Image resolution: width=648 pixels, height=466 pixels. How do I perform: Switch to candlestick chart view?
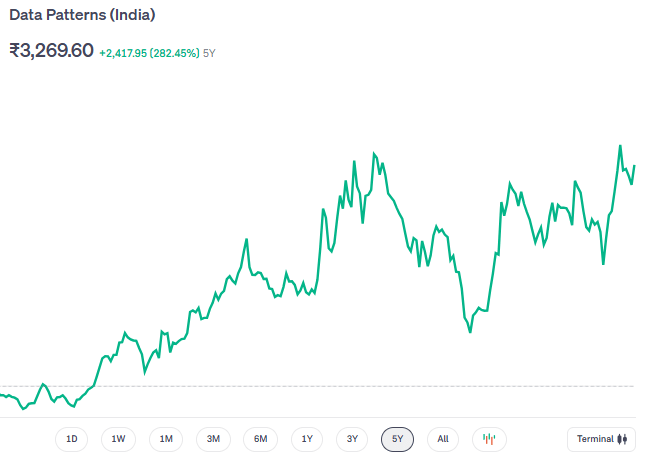pyautogui.click(x=489, y=439)
